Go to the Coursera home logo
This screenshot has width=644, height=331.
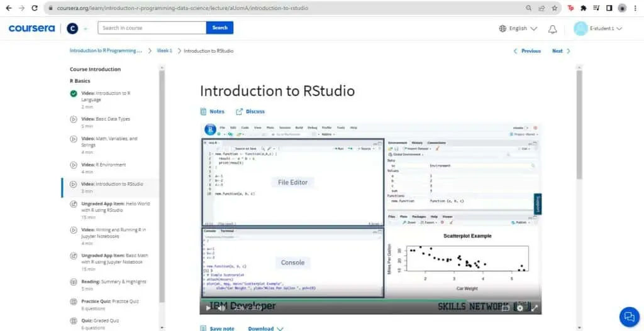click(x=31, y=28)
